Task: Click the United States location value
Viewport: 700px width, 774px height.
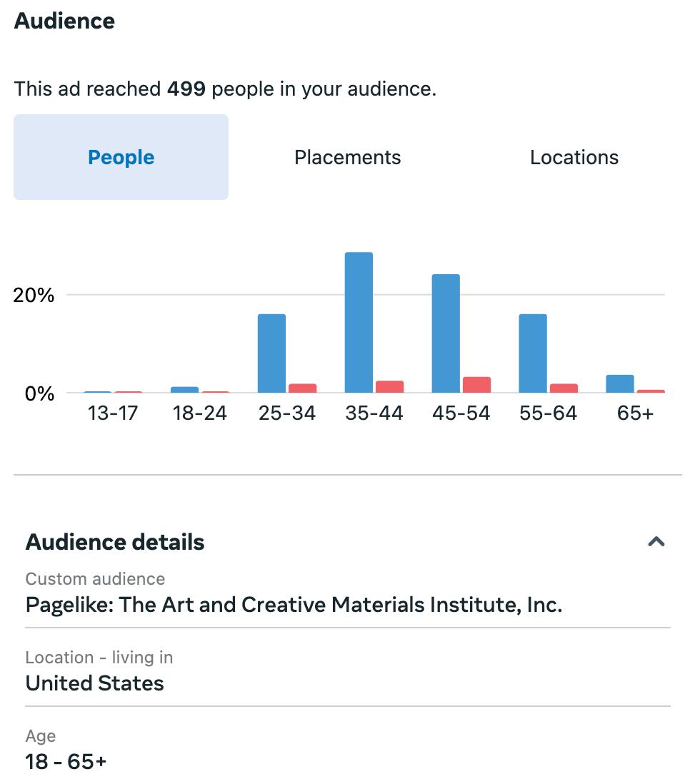Action: coord(94,683)
